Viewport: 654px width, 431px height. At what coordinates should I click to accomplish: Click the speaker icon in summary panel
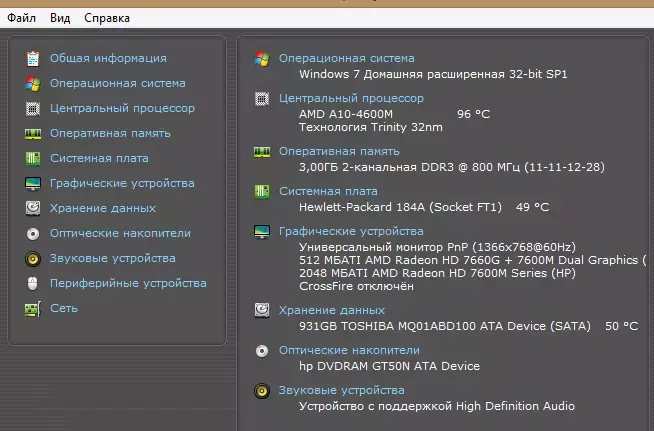pos(262,391)
